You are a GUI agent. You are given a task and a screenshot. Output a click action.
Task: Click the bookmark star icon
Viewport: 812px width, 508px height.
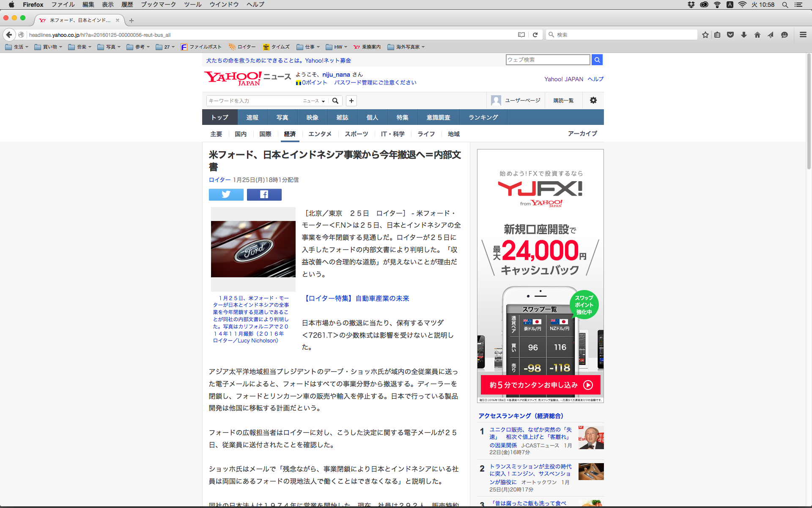tap(705, 35)
